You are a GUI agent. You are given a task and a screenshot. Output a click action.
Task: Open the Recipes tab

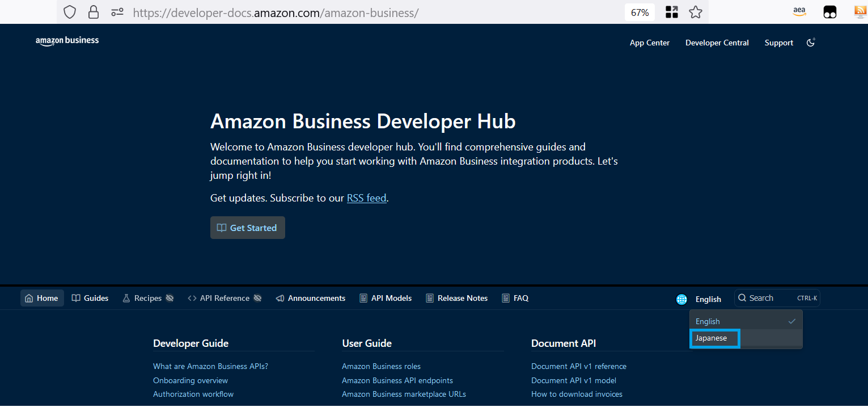click(x=148, y=298)
